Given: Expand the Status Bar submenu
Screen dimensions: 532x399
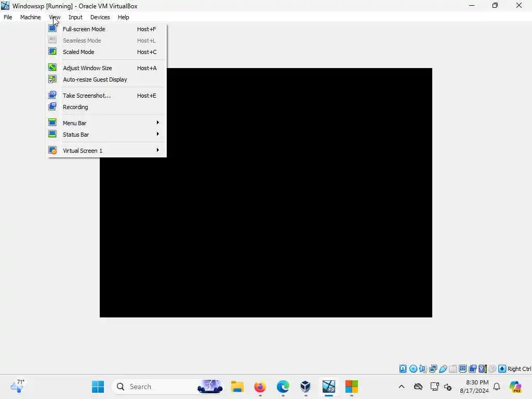Looking at the screenshot, I should (x=106, y=135).
